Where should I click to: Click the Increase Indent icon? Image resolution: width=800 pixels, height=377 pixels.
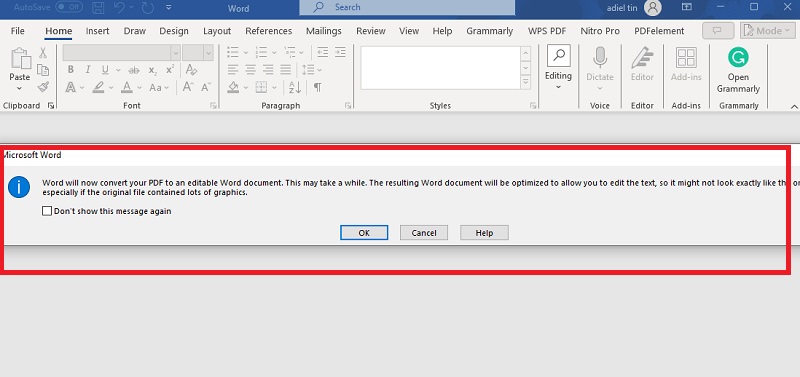340,52
